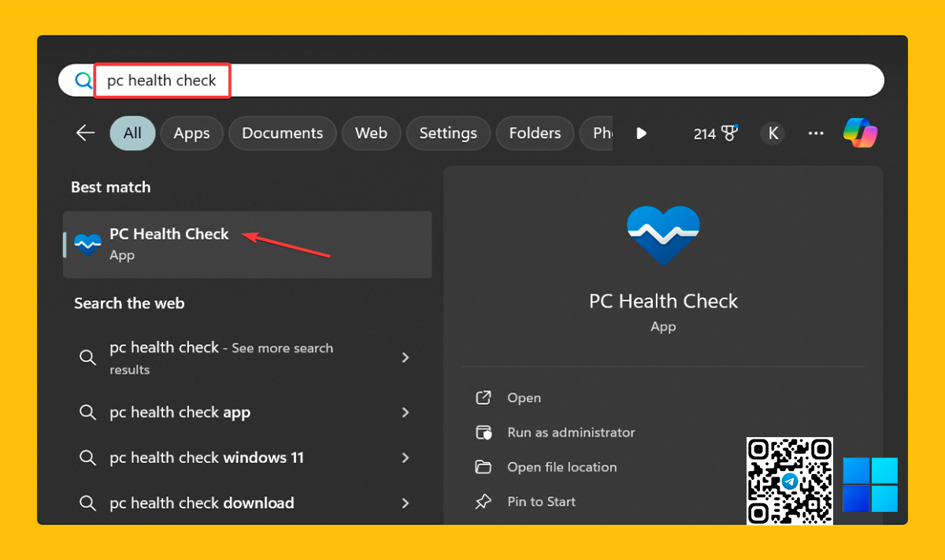Switch to the Apps filter tab
This screenshot has height=560, width=945.
(x=191, y=133)
